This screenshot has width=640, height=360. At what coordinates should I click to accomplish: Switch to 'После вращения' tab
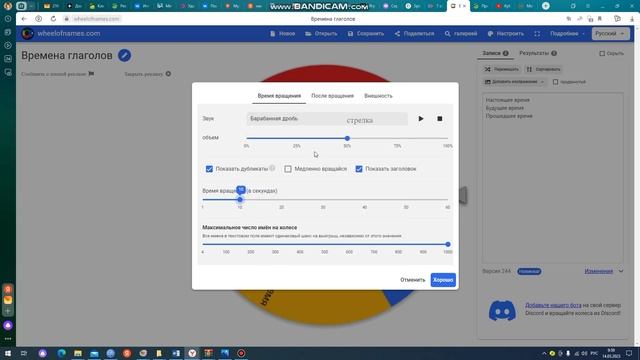pyautogui.click(x=332, y=96)
